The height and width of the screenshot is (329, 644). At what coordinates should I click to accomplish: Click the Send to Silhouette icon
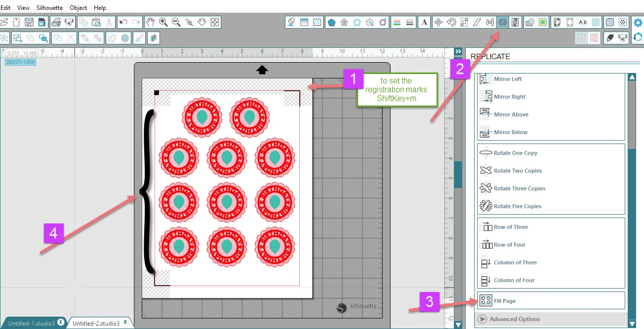(x=69, y=22)
